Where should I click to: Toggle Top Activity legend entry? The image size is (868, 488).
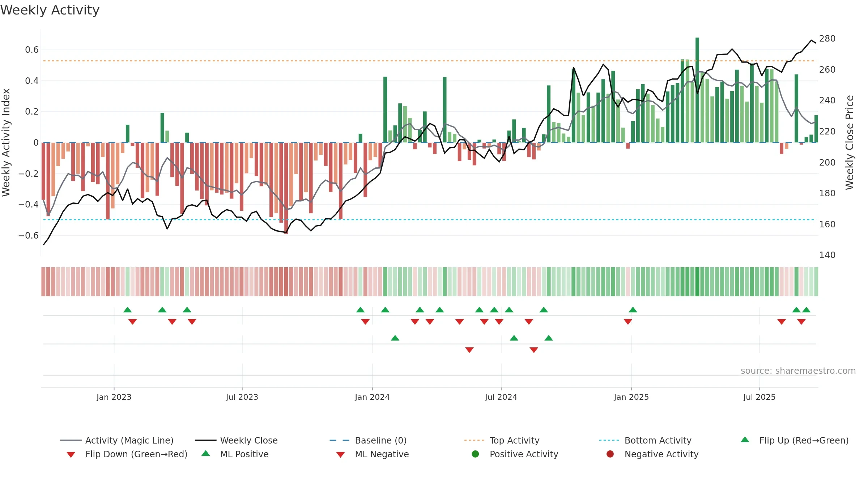pyautogui.click(x=502, y=440)
